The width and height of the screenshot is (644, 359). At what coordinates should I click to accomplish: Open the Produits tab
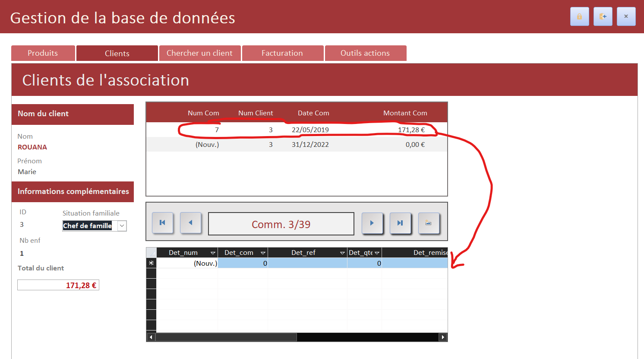pos(43,53)
